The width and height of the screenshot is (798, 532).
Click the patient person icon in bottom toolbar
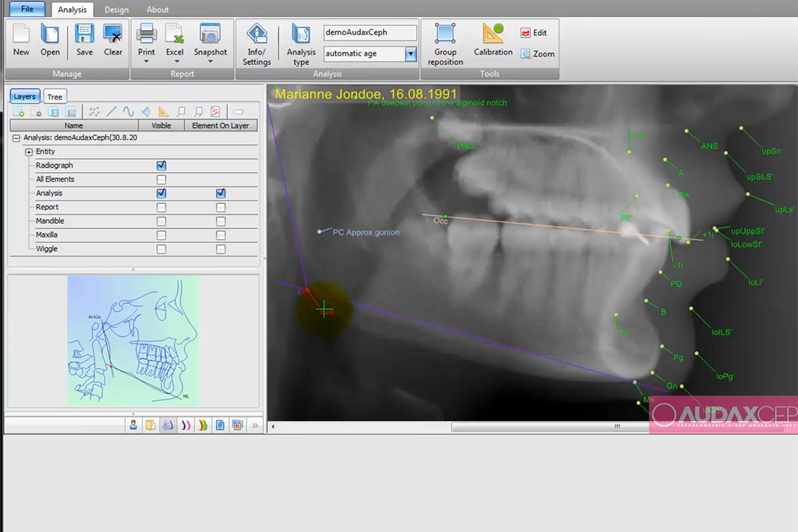tap(133, 425)
